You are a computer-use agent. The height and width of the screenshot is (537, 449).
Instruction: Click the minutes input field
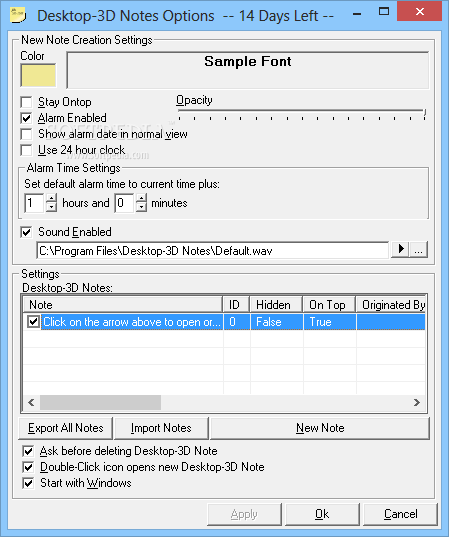(x=125, y=203)
